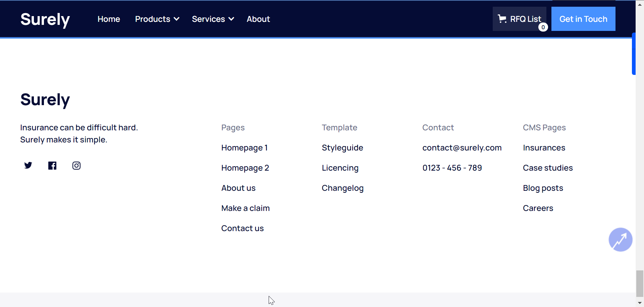Click the round arrow floating button
The width and height of the screenshot is (644, 307).
click(x=621, y=239)
